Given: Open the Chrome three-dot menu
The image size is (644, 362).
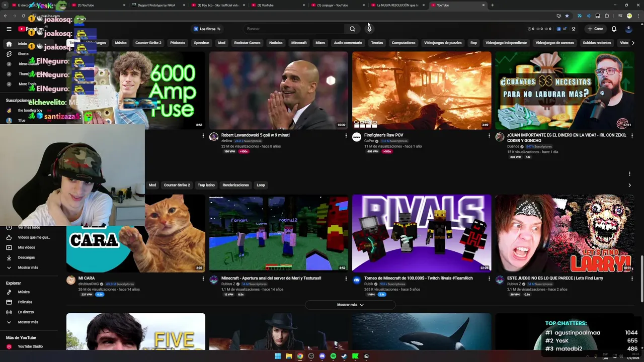Looking at the screenshot, I should pos(637,16).
